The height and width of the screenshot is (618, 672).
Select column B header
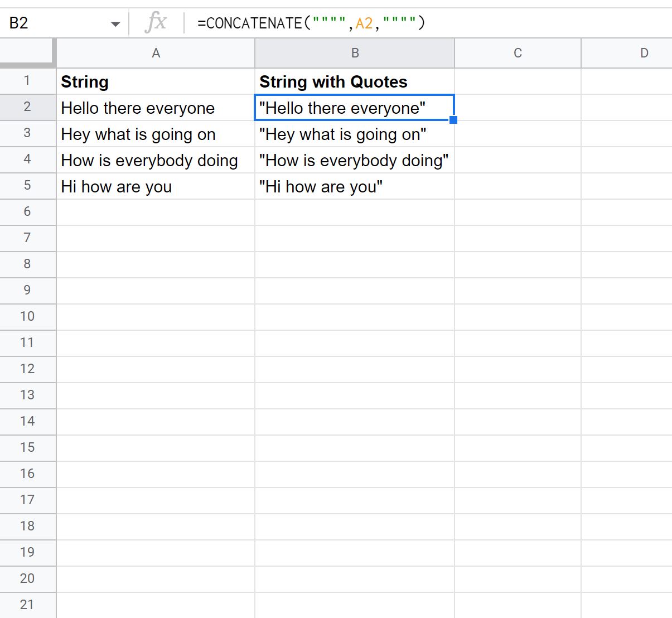click(355, 53)
